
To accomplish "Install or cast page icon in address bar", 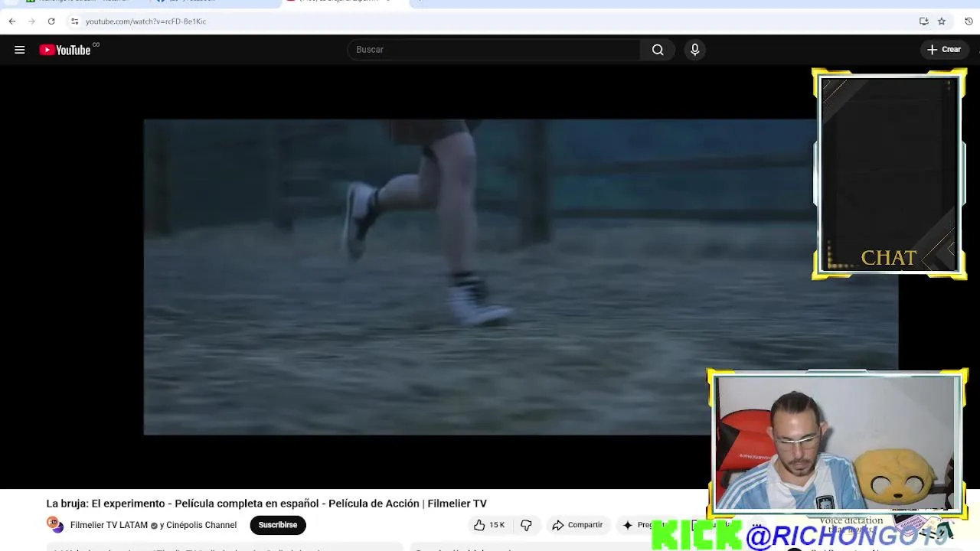I will [924, 21].
